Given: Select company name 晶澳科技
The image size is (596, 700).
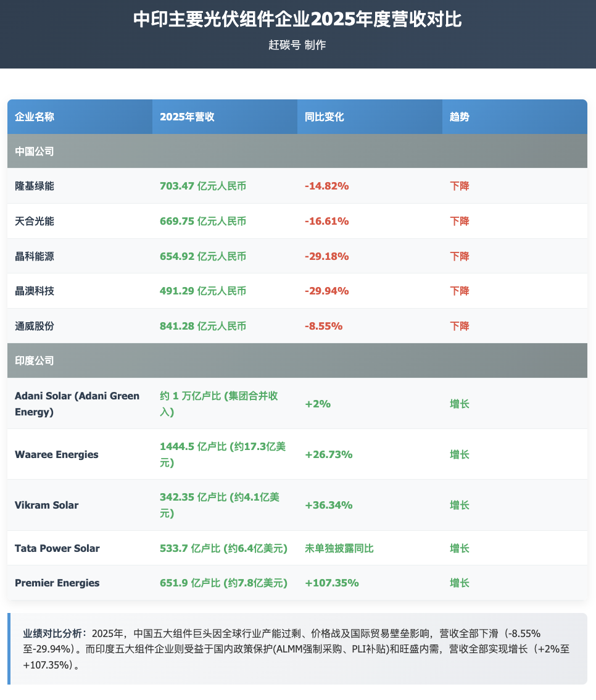Looking at the screenshot, I should pyautogui.click(x=35, y=291).
